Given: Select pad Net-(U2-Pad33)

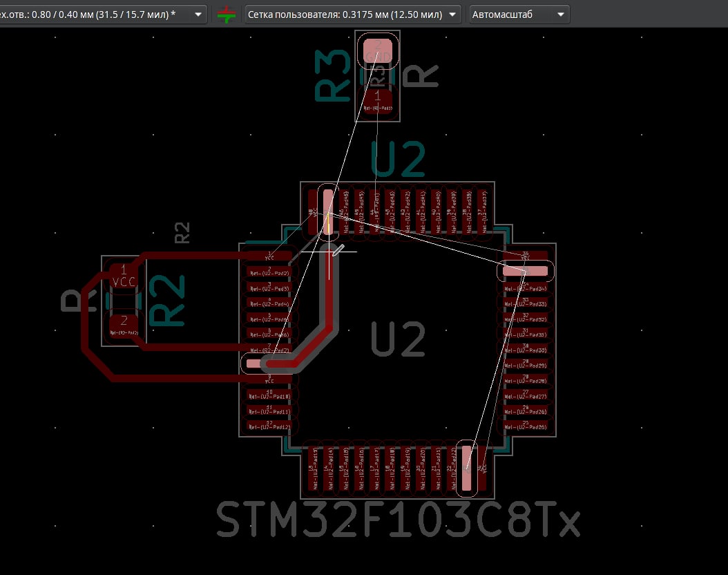Looking at the screenshot, I should [526, 303].
